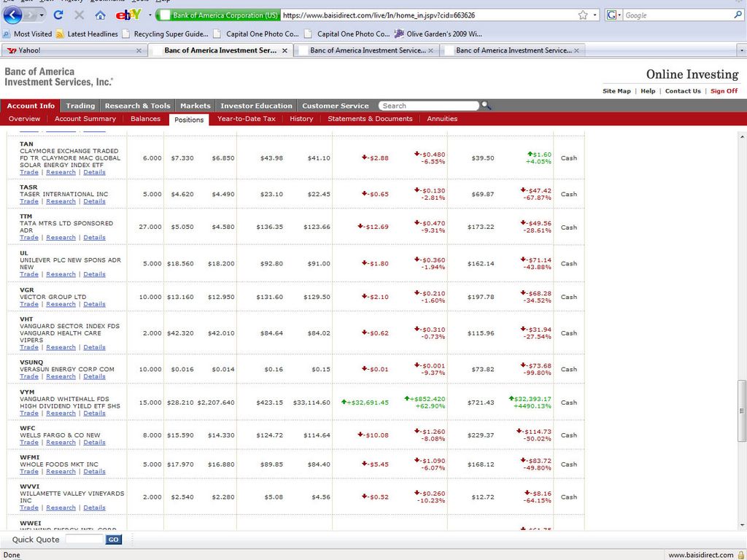The height and width of the screenshot is (560, 747).
Task: Click the magnifier icon beside the site search
Action: (x=487, y=106)
